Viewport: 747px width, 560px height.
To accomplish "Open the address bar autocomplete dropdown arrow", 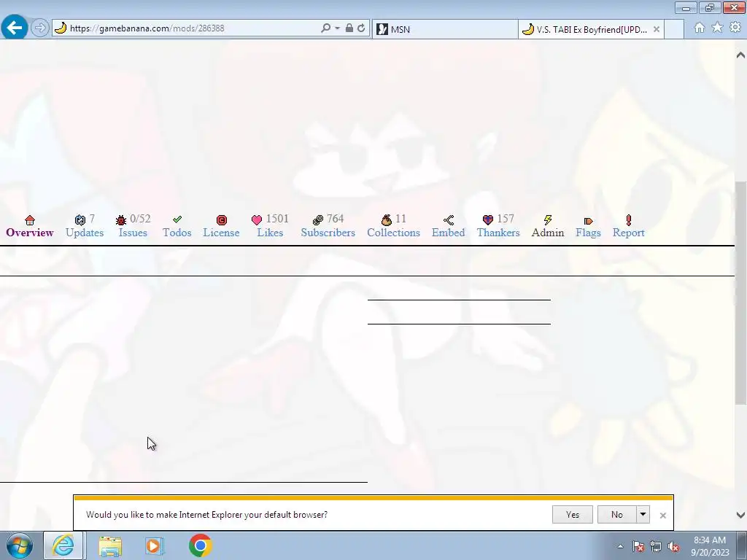I will (337, 28).
